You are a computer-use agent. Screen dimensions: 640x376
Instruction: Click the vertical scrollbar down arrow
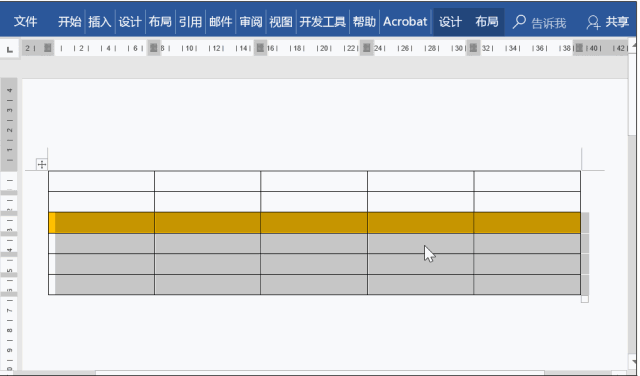634,363
